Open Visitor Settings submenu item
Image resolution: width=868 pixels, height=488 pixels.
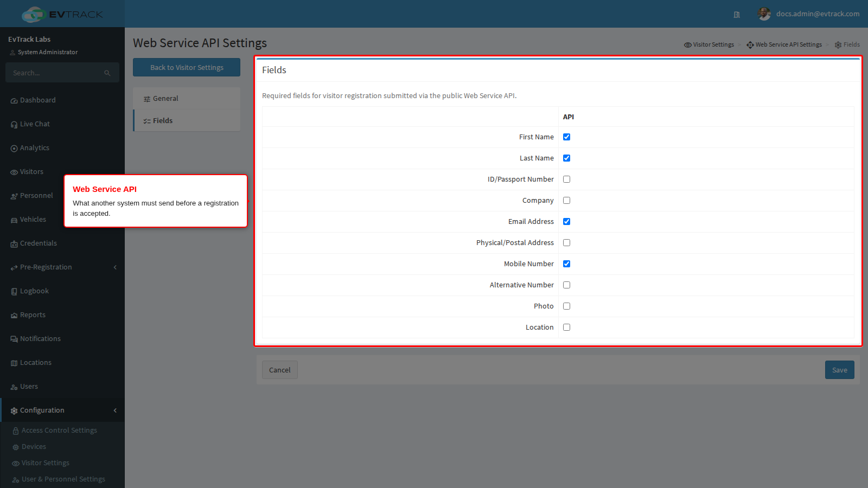(x=62, y=463)
